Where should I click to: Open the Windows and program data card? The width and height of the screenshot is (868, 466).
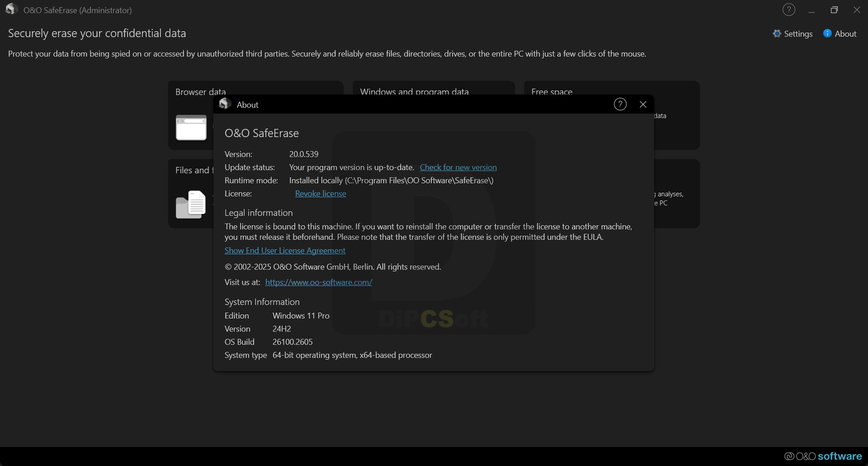433,88
